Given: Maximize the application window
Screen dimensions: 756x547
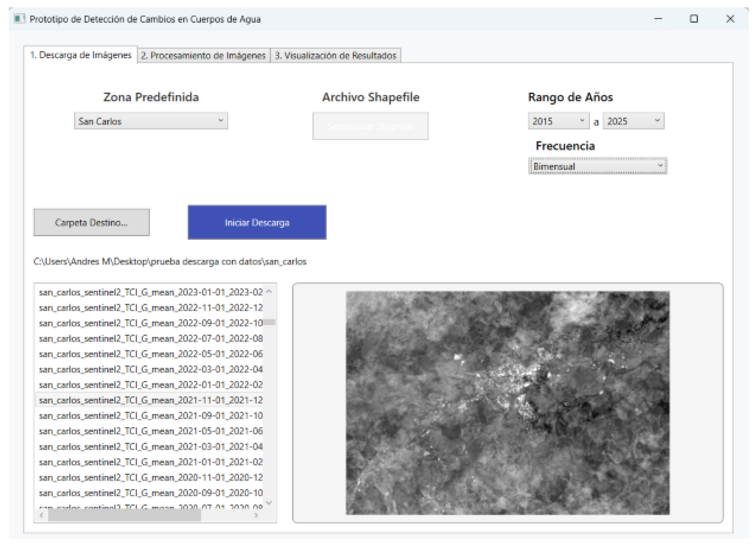Looking at the screenshot, I should (694, 19).
